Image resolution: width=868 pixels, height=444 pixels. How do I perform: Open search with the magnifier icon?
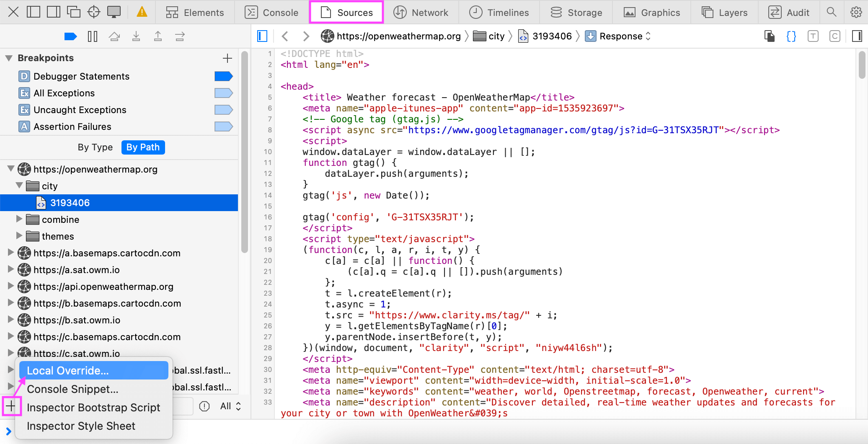coord(832,12)
